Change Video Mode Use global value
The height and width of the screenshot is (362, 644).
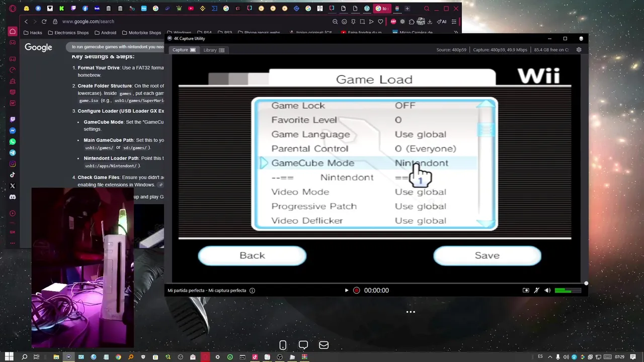coord(420,192)
